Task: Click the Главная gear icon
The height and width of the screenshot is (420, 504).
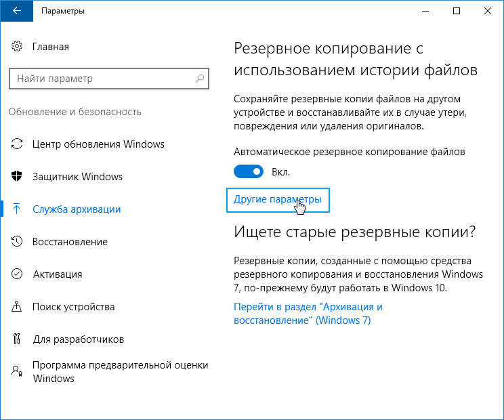Action: pos(17,47)
